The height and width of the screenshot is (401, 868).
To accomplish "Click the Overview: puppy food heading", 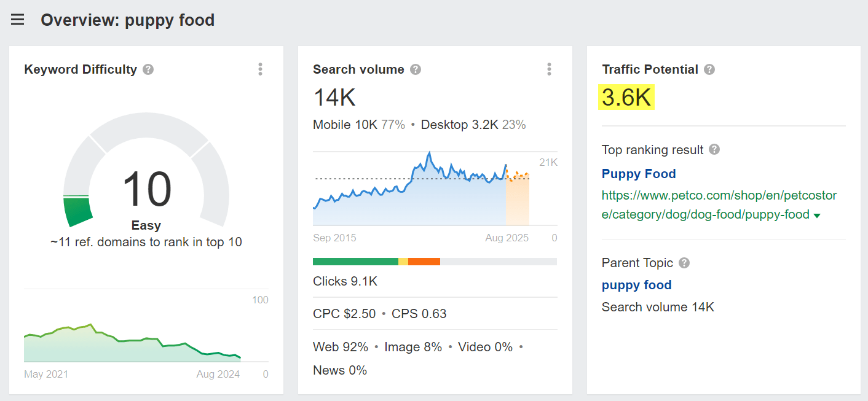I will click(127, 20).
